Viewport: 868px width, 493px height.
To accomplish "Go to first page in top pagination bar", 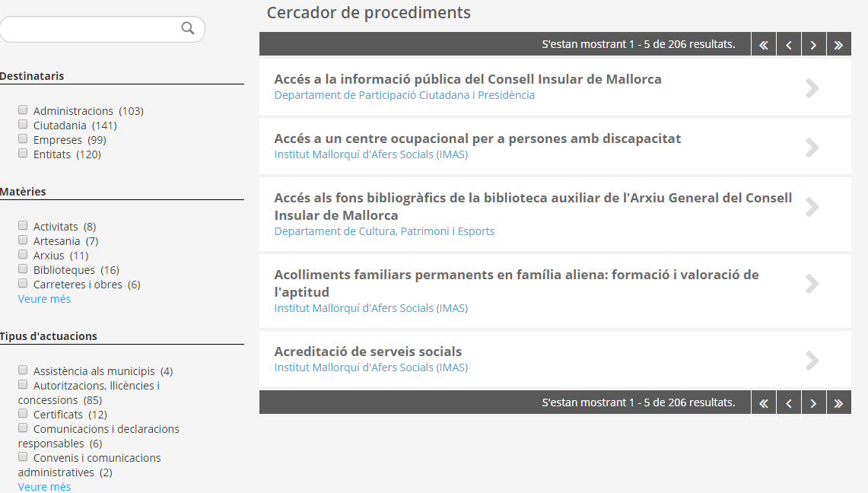I will [763, 45].
